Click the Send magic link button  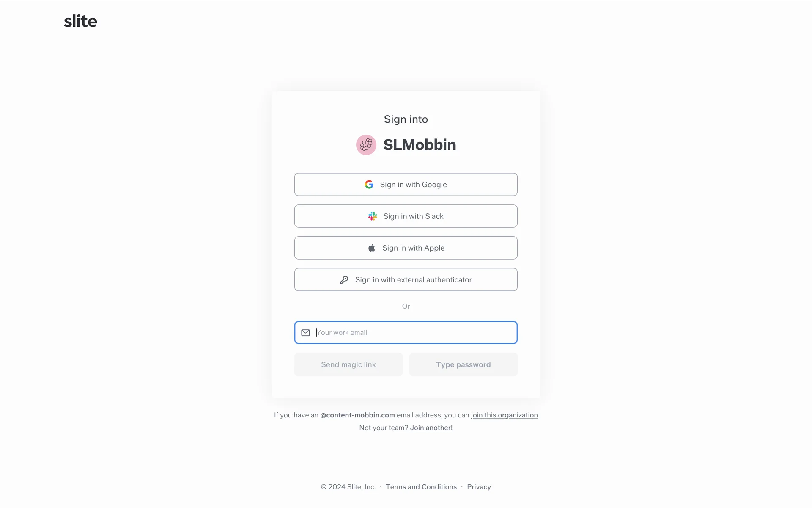tap(348, 364)
